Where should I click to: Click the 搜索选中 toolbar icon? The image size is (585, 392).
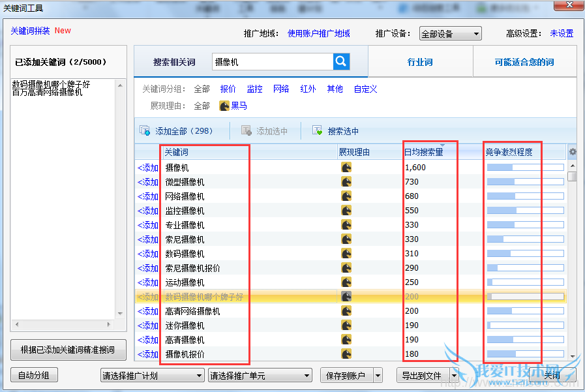coord(318,130)
